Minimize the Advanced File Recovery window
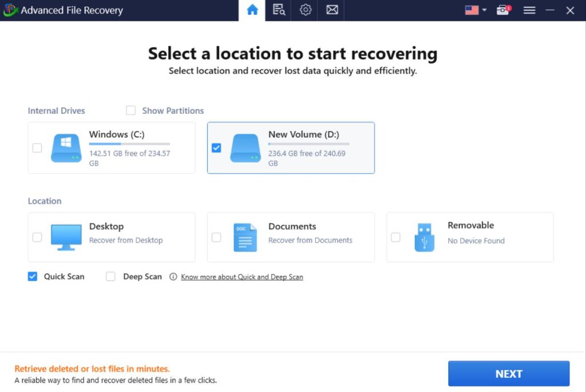 click(550, 10)
